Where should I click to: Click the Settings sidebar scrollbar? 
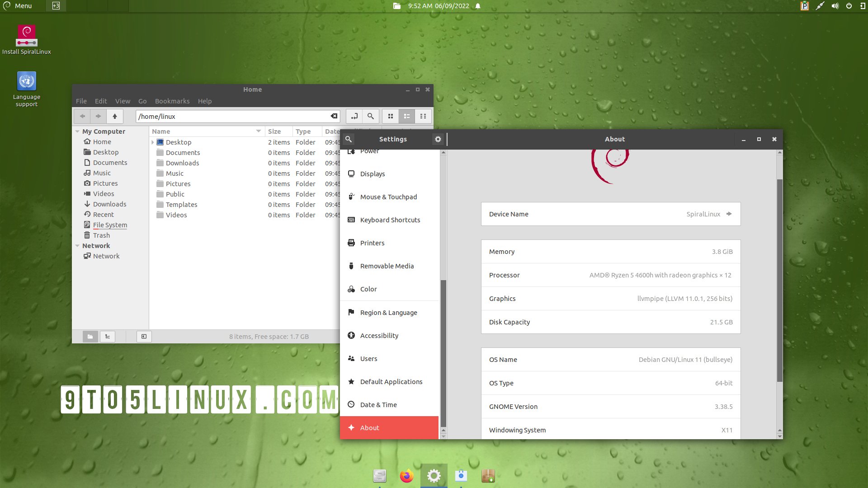(x=443, y=352)
